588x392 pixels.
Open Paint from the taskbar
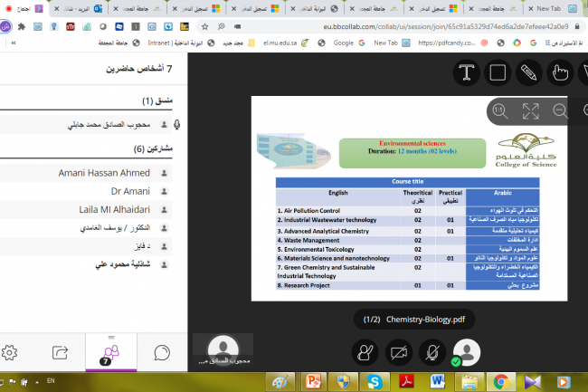pos(280,382)
